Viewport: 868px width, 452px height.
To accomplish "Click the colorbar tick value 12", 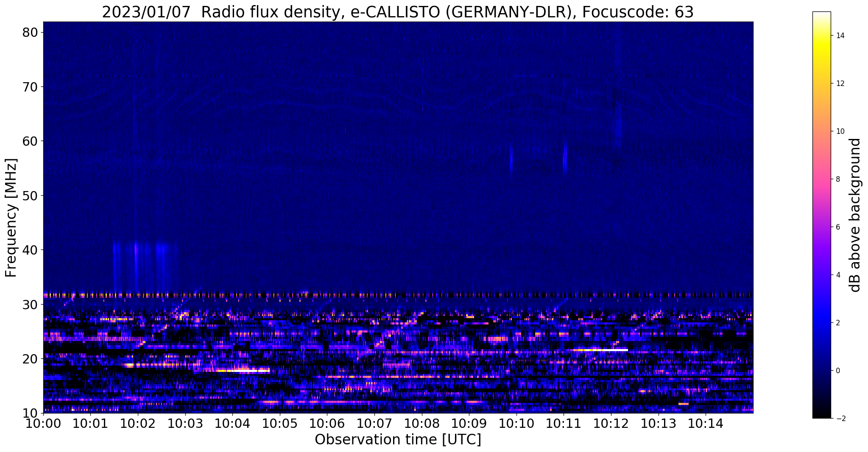I will [x=840, y=83].
